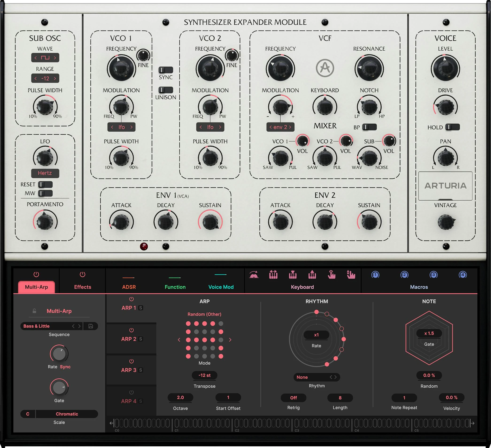This screenshot has width=491, height=448.
Task: Toggle the Voice HOLD switch
Action: [x=452, y=127]
